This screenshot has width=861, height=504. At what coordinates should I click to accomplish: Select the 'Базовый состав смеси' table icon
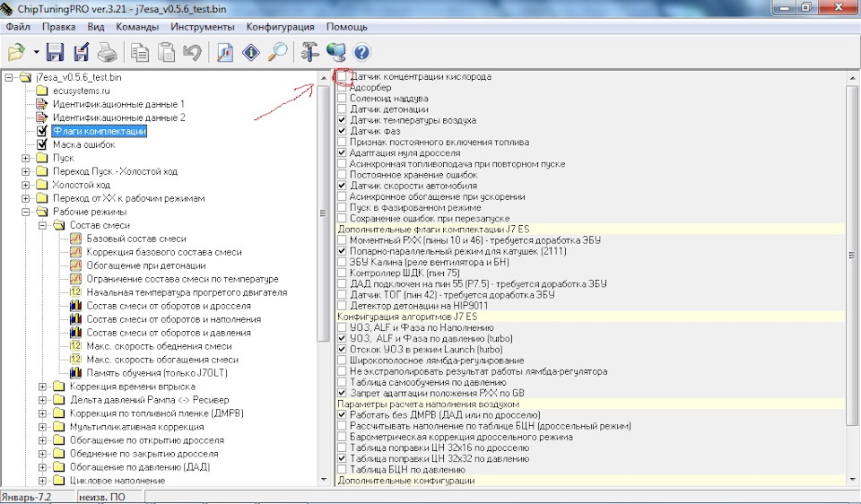75,239
